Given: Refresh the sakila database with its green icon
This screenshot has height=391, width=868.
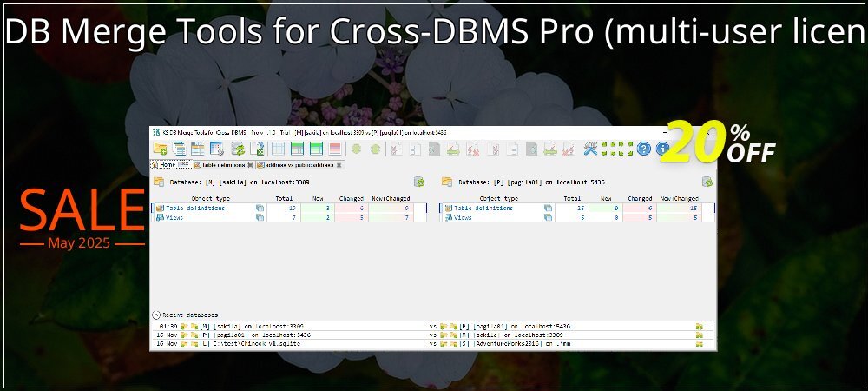Looking at the screenshot, I should point(419,182).
